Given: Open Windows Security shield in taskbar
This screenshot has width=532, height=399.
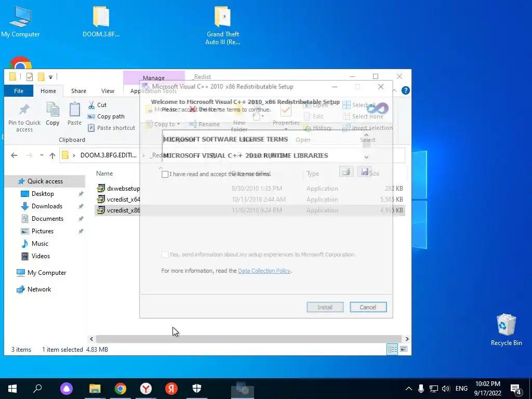Looking at the screenshot, I should [x=197, y=389].
